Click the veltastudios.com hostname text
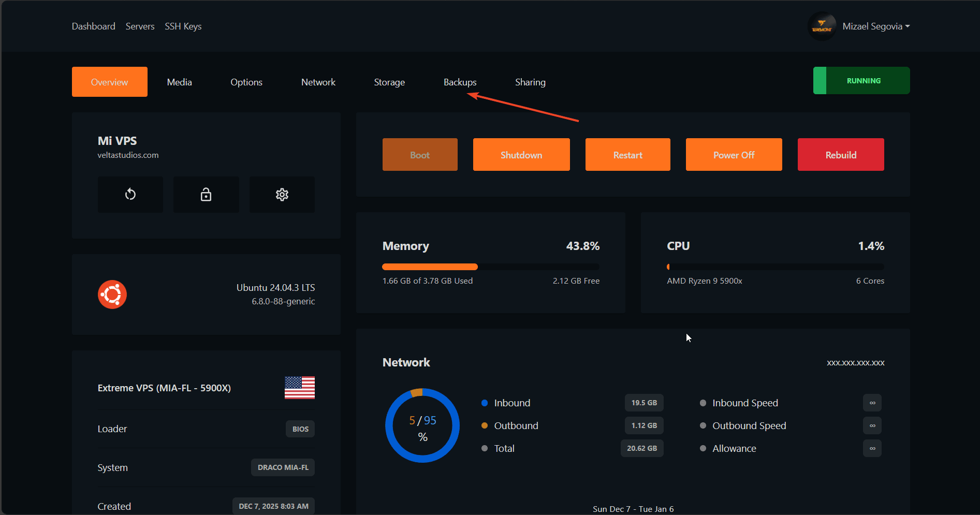This screenshot has width=980, height=515. pos(128,155)
